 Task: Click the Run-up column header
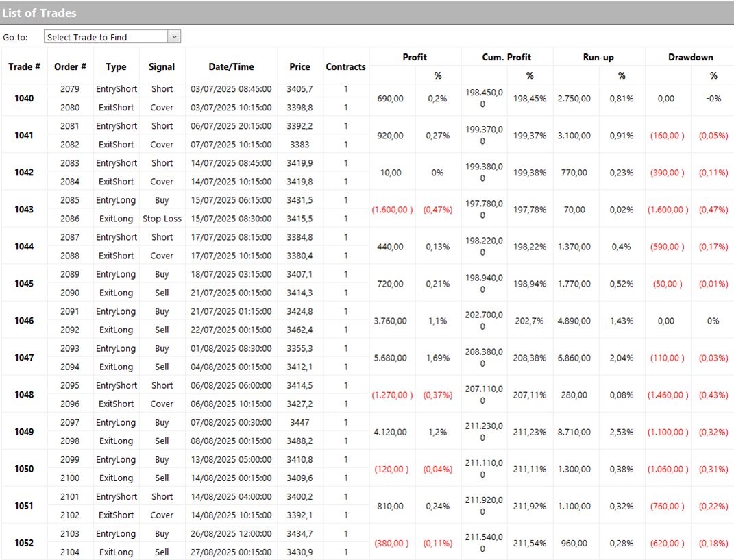tap(598, 57)
